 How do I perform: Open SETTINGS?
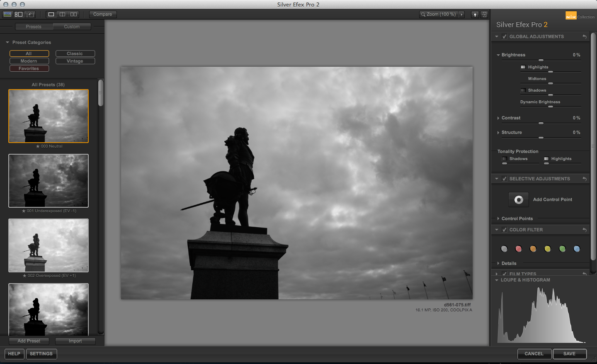pos(41,354)
